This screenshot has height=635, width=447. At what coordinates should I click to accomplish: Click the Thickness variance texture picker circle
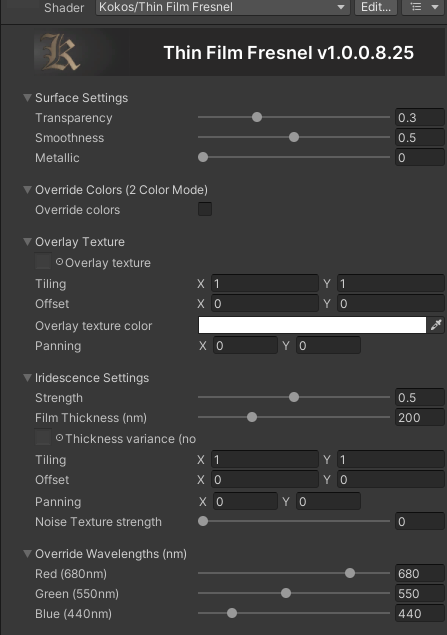(x=59, y=438)
